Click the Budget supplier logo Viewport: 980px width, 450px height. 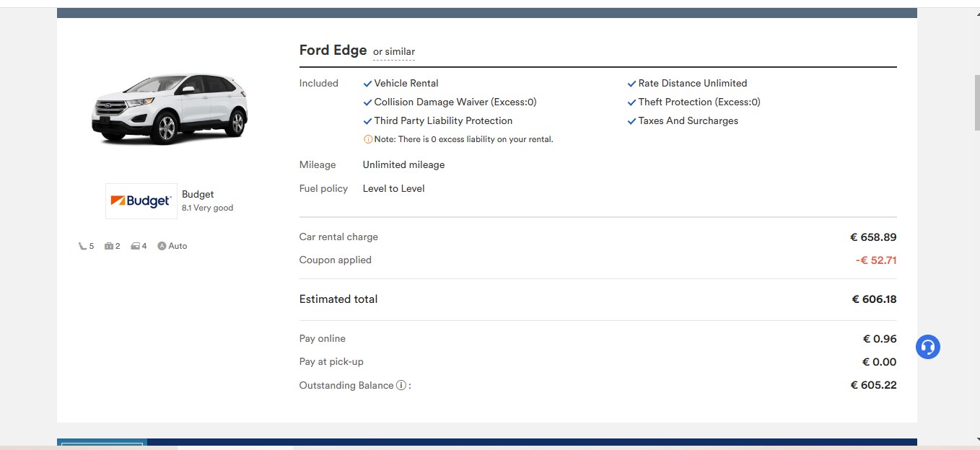point(141,201)
